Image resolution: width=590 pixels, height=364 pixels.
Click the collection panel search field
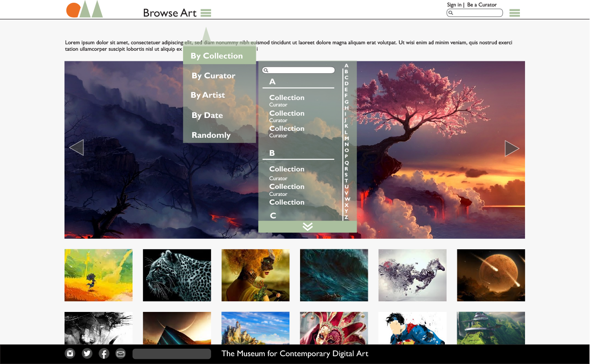(x=298, y=70)
